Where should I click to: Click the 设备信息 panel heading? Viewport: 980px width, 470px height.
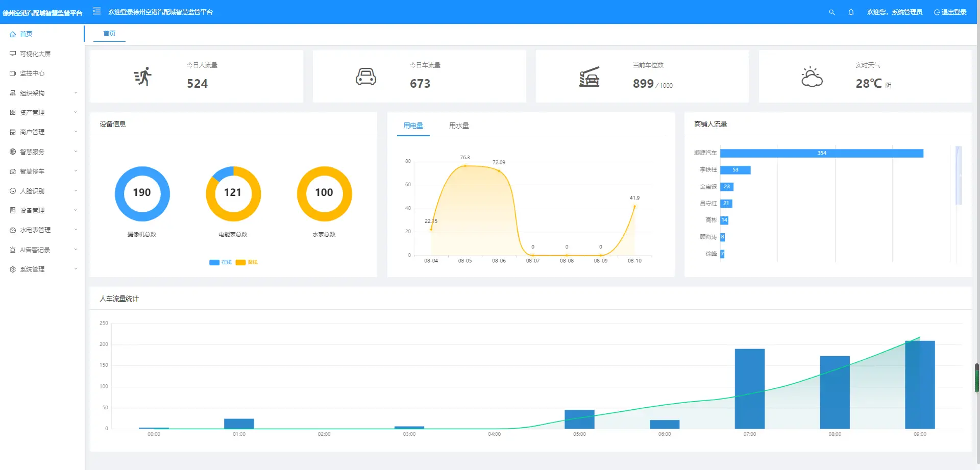112,124
